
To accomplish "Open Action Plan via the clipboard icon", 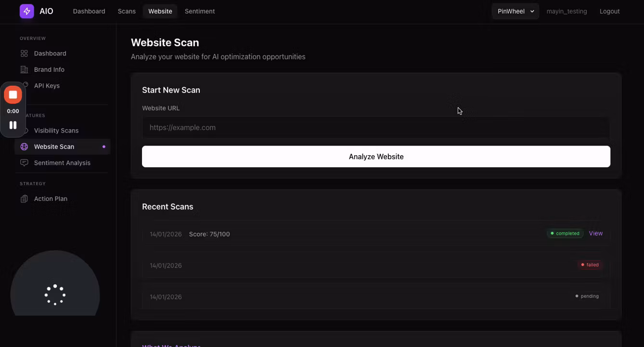I will click(x=24, y=198).
